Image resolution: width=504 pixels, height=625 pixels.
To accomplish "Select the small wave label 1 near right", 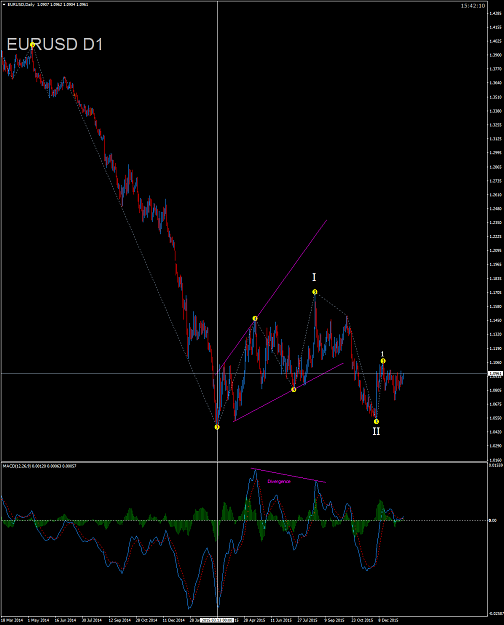I will click(x=383, y=354).
